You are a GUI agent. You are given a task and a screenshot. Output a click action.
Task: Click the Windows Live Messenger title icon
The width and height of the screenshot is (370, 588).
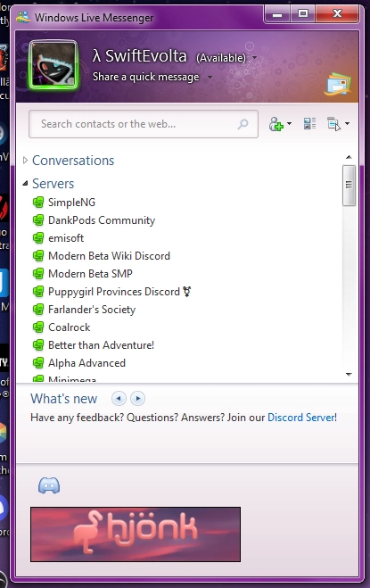23,17
